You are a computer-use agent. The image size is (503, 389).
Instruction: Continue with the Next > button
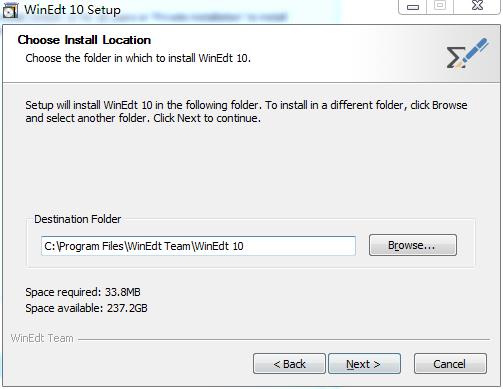click(364, 364)
